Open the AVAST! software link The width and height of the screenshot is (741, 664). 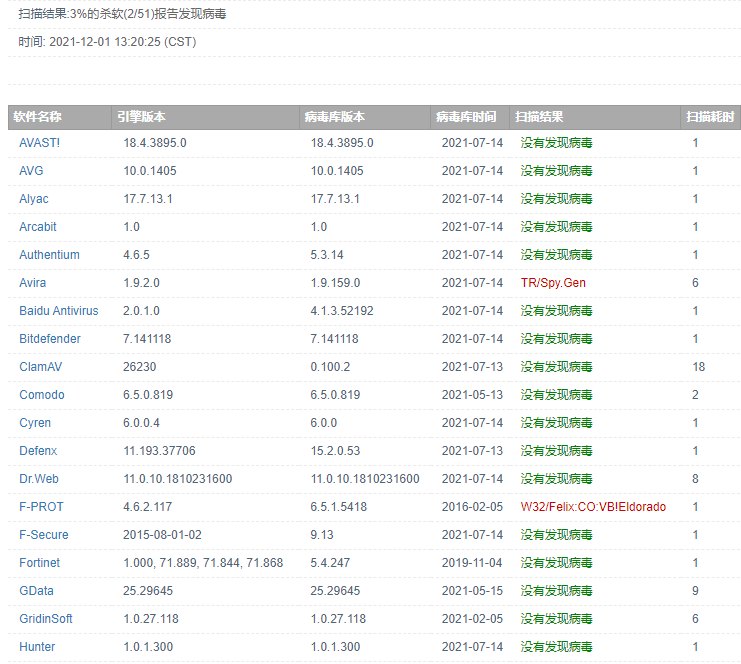point(39,143)
